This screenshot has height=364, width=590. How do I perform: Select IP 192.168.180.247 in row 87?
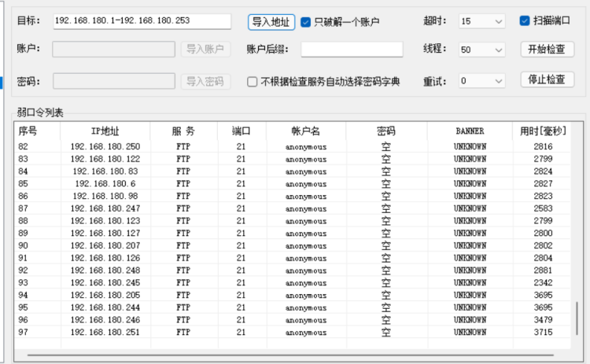105,208
